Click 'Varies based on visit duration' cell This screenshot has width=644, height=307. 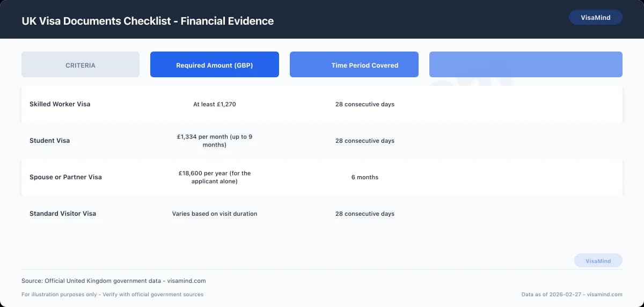tap(215, 214)
